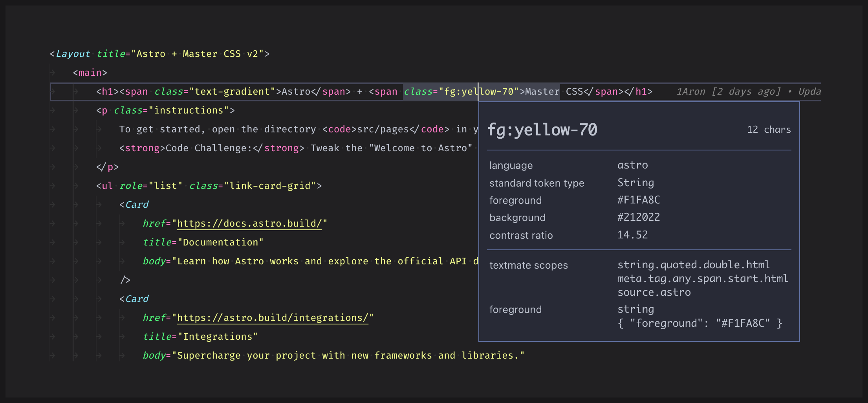Viewport: 868px width, 403px height.
Task: Click the string.quoted.double.html textmate scope
Action: pyautogui.click(x=694, y=265)
